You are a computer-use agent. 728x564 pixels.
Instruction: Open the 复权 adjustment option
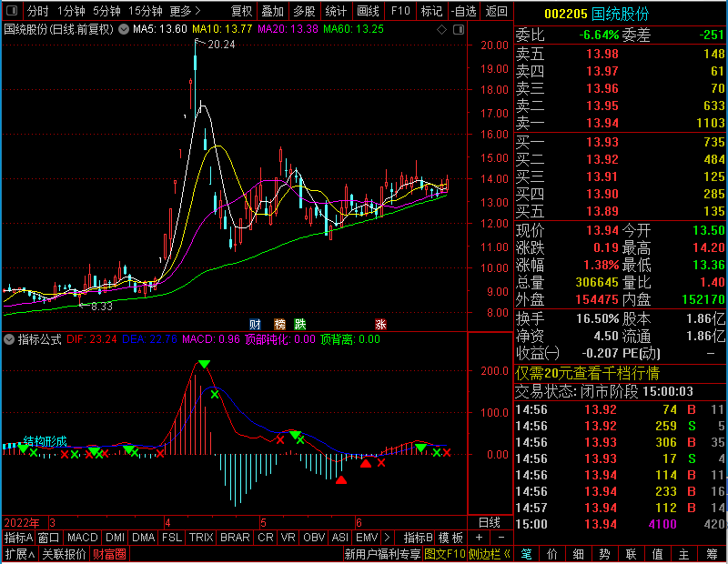pyautogui.click(x=241, y=11)
